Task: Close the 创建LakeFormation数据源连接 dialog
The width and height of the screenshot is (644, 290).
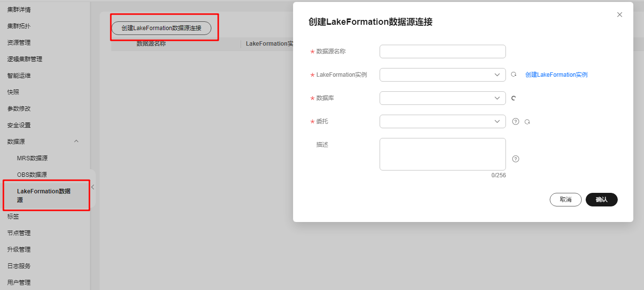Action: point(620,15)
